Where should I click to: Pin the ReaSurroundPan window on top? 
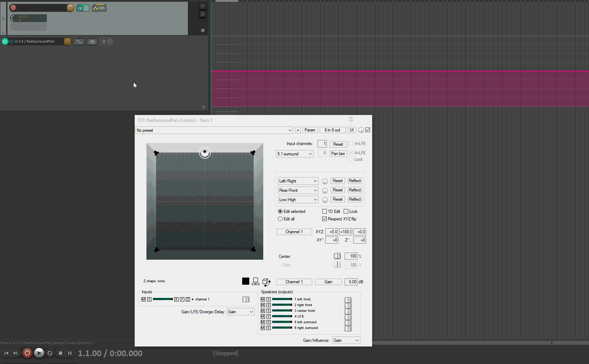click(x=351, y=120)
